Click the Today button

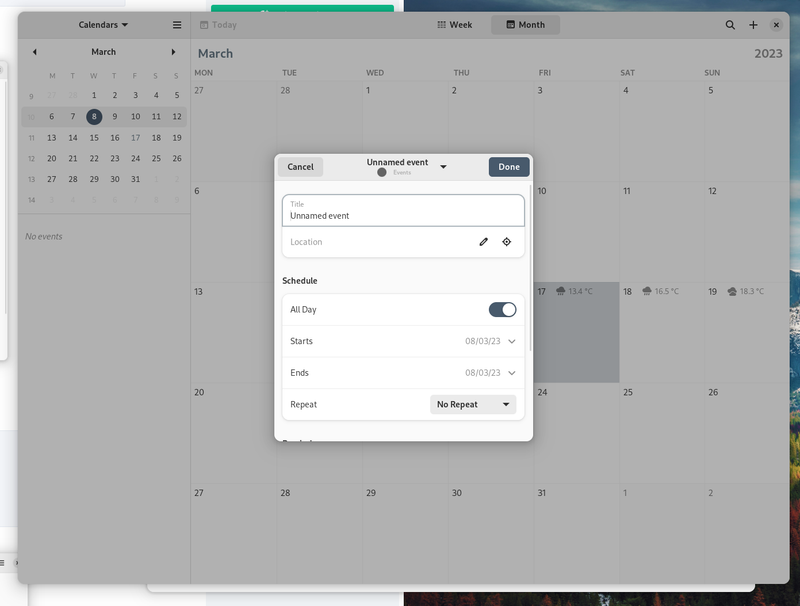tap(218, 24)
